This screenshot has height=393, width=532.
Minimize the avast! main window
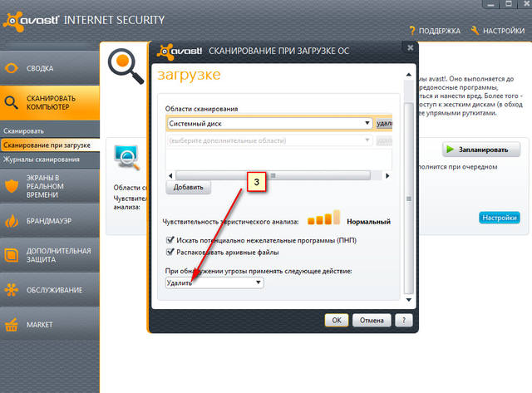click(x=490, y=4)
